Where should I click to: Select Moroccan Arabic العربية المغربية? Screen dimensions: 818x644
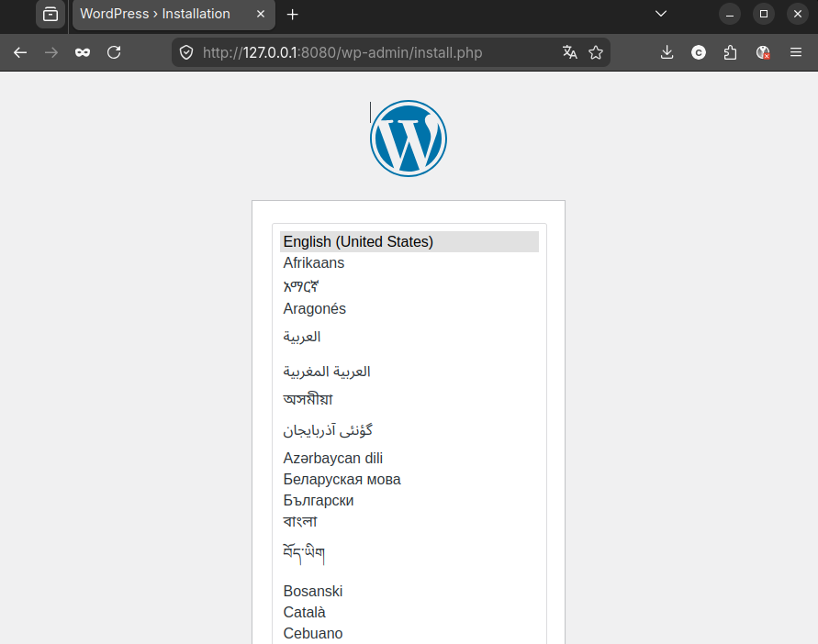click(x=409, y=372)
